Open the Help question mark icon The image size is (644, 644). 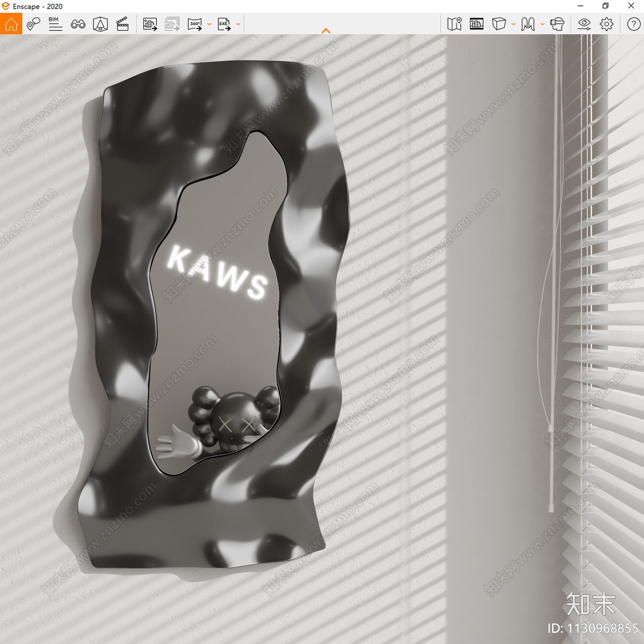pyautogui.click(x=634, y=24)
